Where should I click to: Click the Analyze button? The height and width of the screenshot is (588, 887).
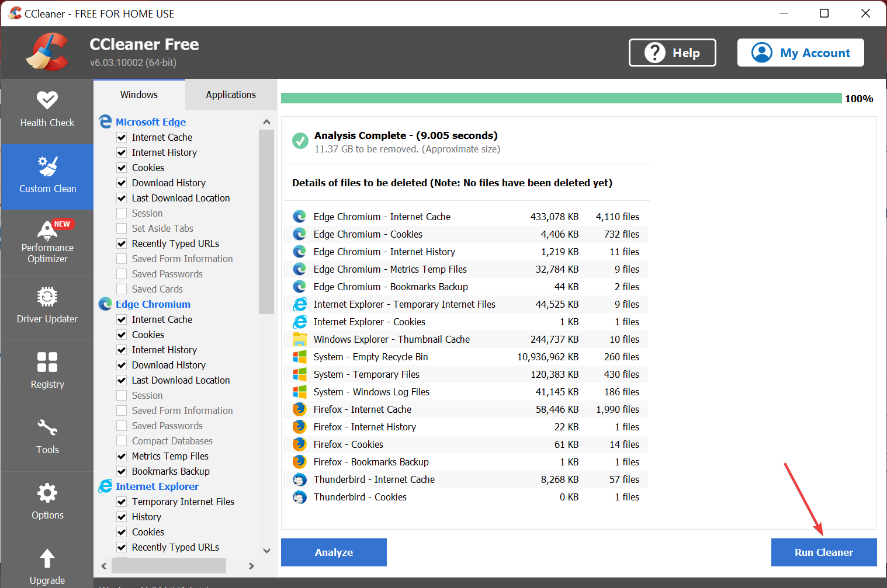click(x=334, y=552)
